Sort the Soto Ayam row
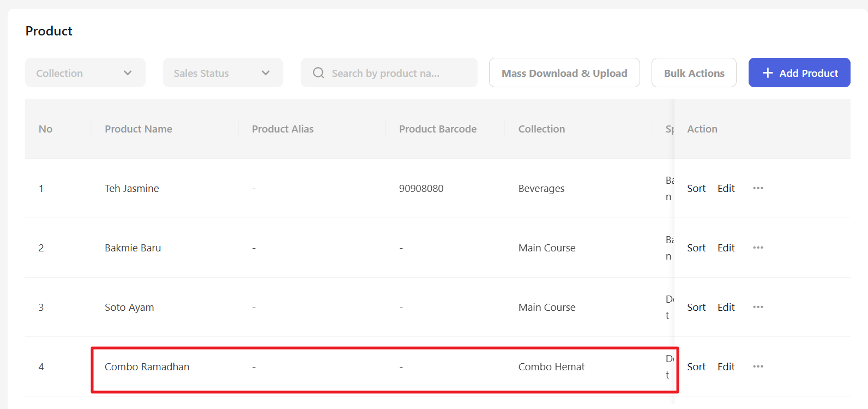This screenshot has height=409, width=868. point(696,307)
